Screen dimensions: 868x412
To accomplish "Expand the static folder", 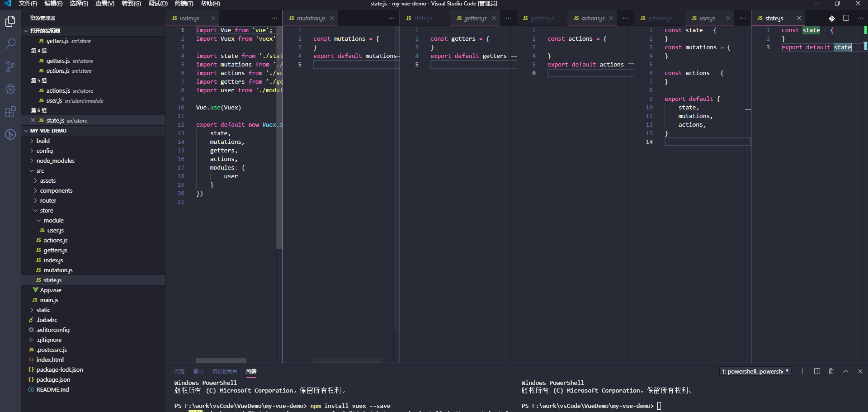I will pos(93,310).
